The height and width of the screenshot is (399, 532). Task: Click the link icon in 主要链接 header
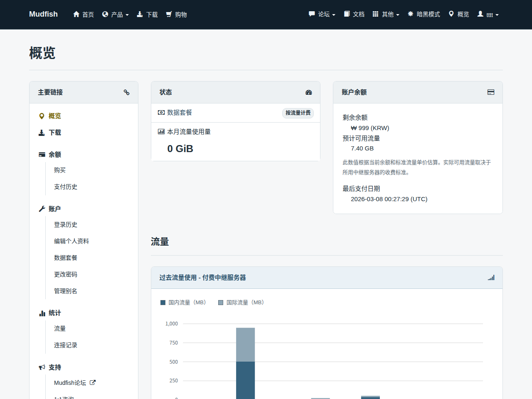click(126, 92)
